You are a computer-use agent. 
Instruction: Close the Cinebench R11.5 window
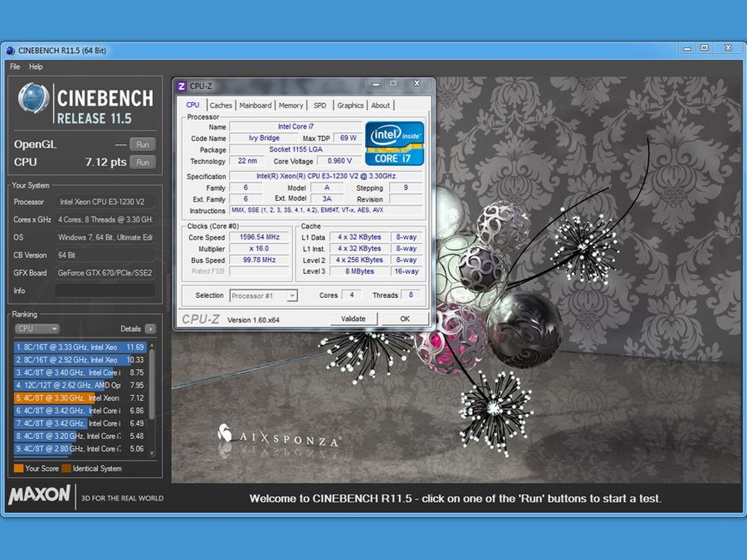[728, 48]
